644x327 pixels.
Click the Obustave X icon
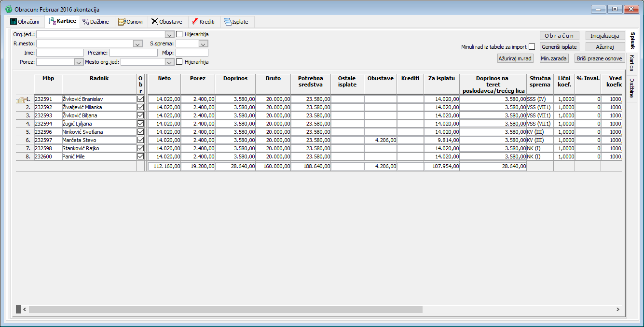[x=154, y=22]
